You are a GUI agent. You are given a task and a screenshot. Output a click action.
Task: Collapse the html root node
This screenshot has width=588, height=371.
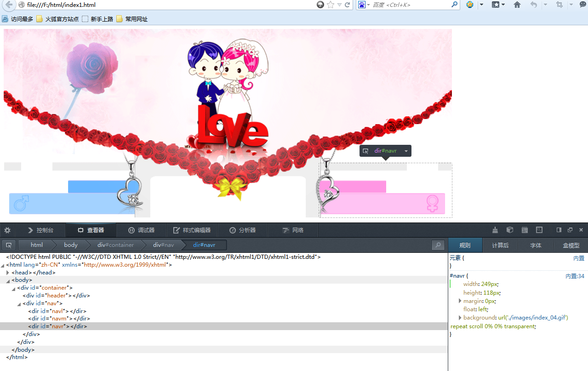[x=3, y=265]
